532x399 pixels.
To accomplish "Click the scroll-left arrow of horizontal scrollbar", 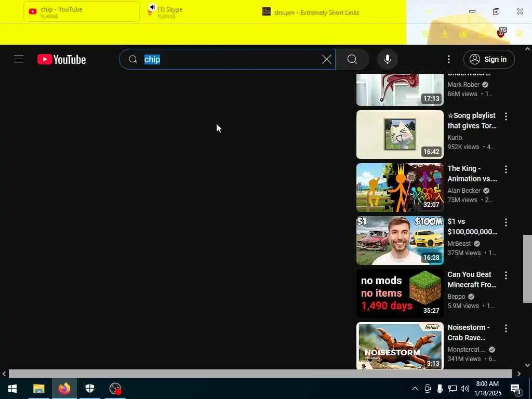I will [4, 374].
